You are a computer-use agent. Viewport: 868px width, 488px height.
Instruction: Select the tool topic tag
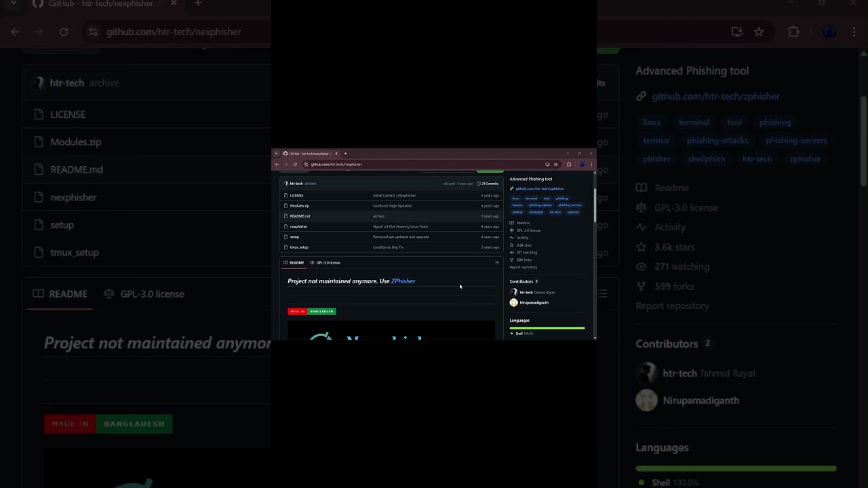coord(547,199)
